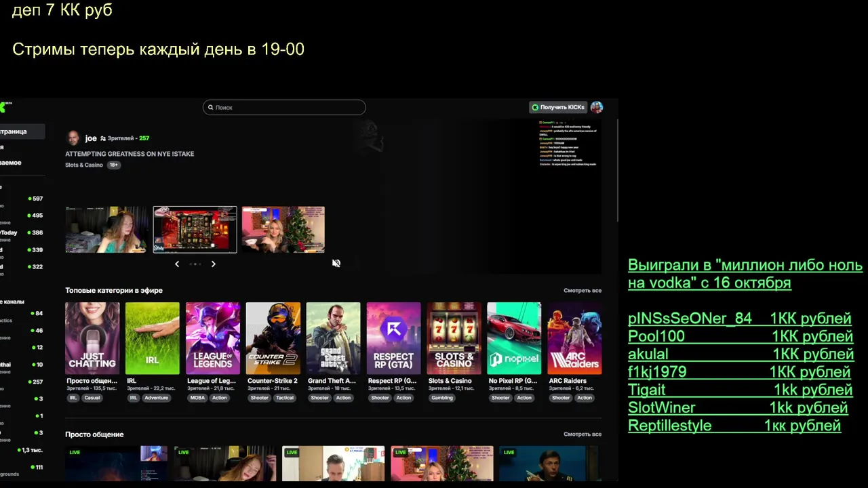Click the Casual tag under Просто общение
868x488 pixels.
pyautogui.click(x=92, y=398)
